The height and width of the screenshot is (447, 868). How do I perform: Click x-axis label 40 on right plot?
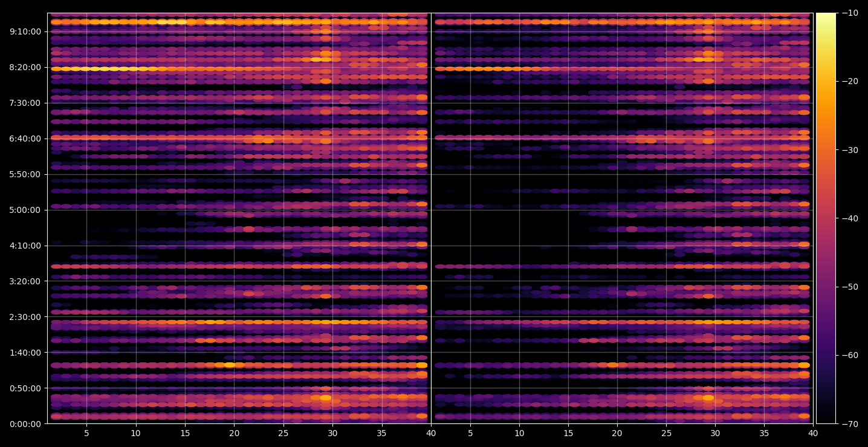(814, 434)
